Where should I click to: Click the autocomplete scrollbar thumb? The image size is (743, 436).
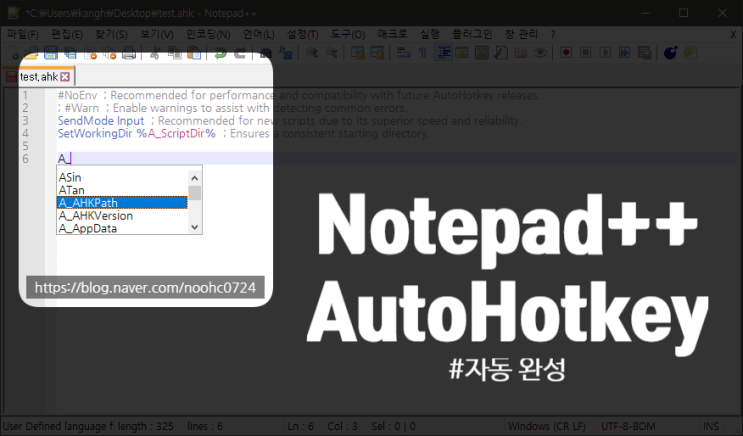point(195,193)
